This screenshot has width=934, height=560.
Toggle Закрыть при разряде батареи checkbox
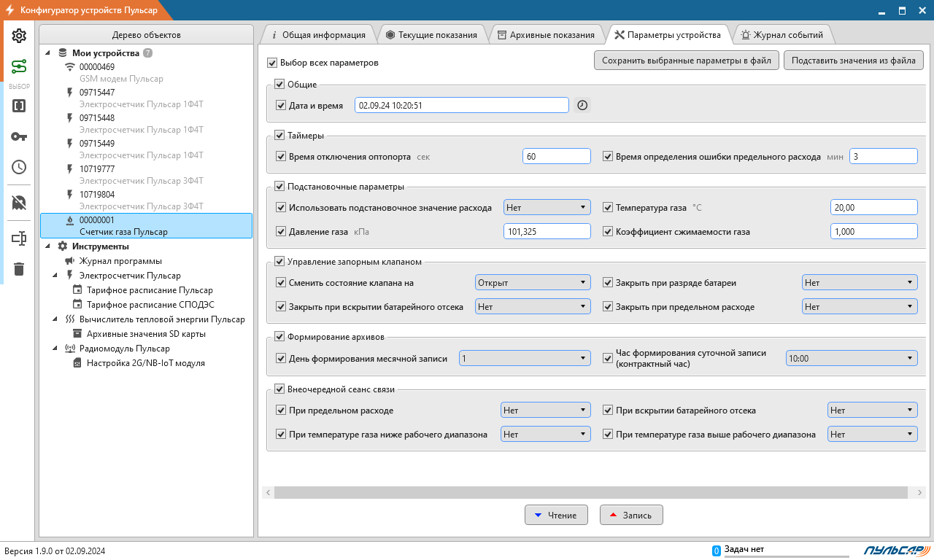(x=608, y=282)
